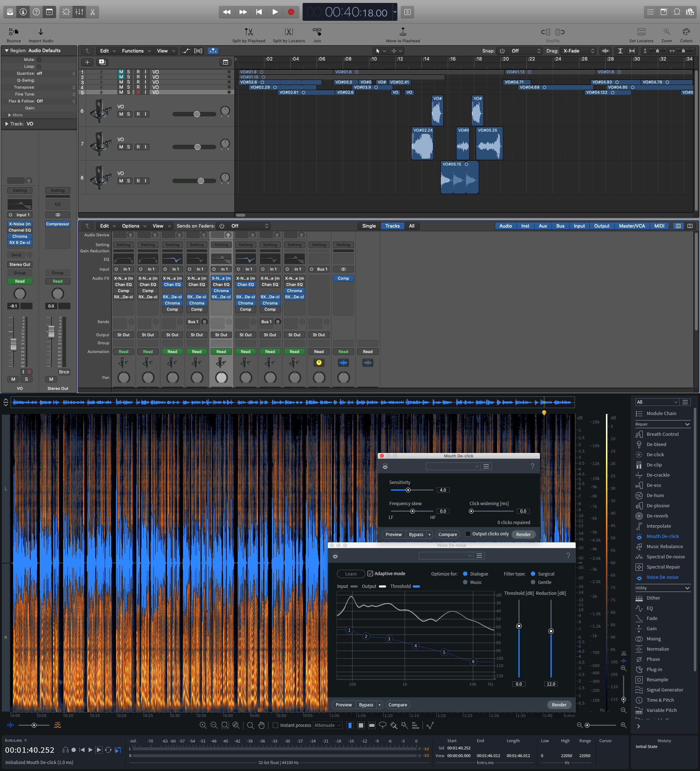Adjust the Reduction dB vertical slider
This screenshot has width=700, height=771.
(x=551, y=631)
